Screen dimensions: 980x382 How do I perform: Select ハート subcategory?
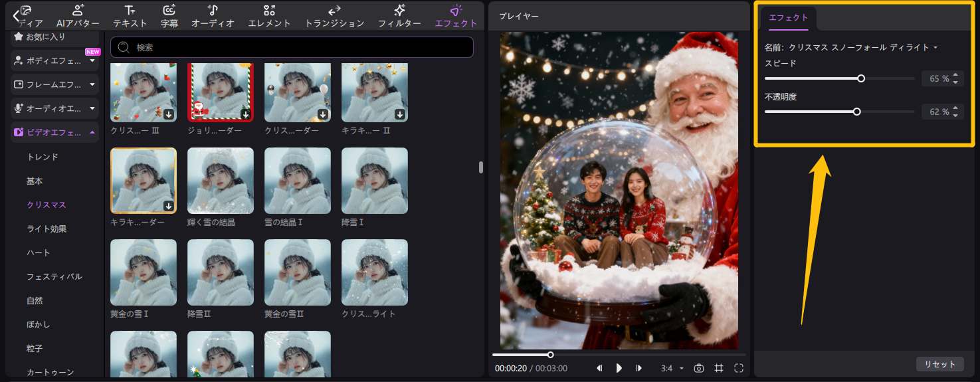point(39,253)
